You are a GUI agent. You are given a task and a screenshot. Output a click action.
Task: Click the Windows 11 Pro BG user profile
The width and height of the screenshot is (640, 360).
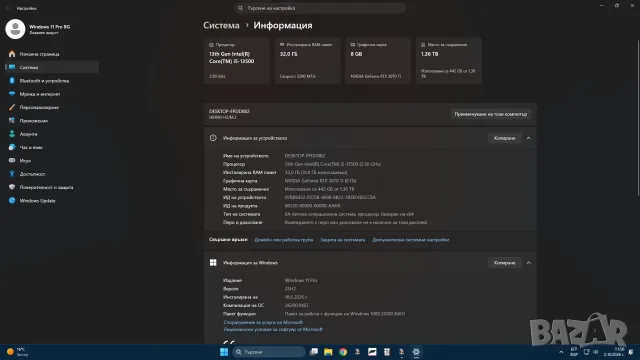[39, 29]
